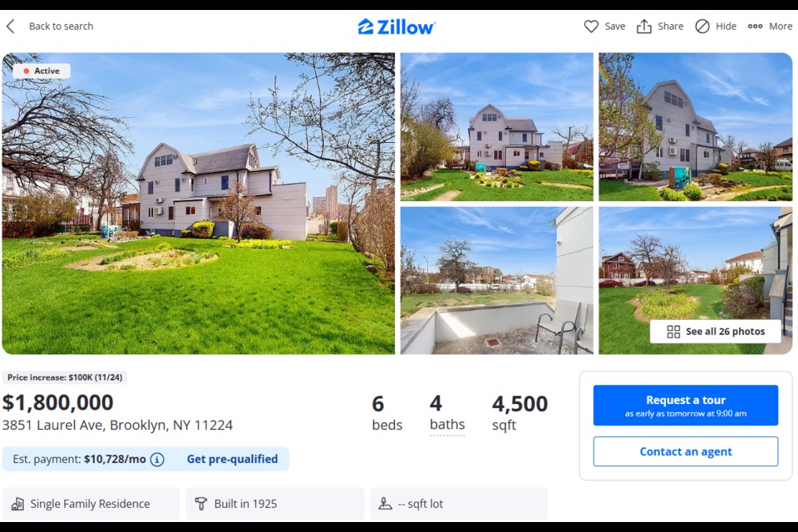The image size is (798, 532).
Task: Open the main large house photo
Action: tap(199, 203)
